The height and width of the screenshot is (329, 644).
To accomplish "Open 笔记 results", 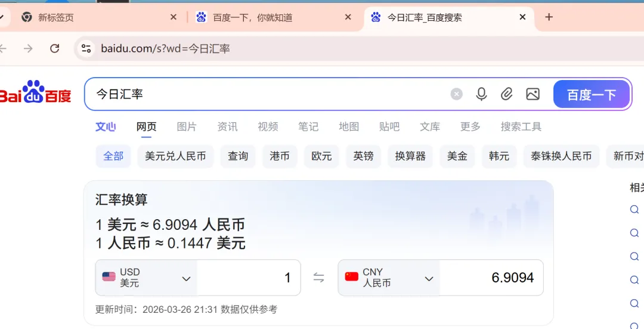I will [x=308, y=127].
